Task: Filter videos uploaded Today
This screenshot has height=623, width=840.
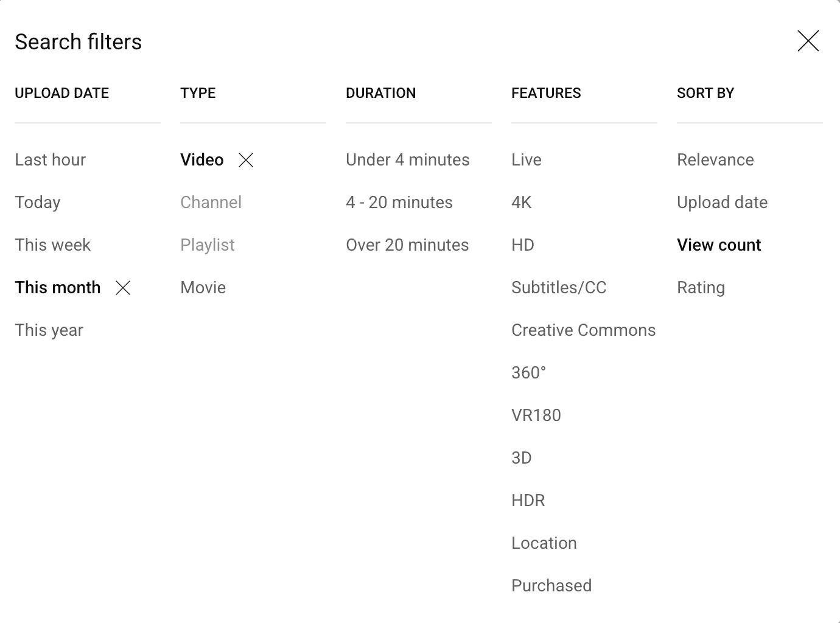Action: click(37, 203)
